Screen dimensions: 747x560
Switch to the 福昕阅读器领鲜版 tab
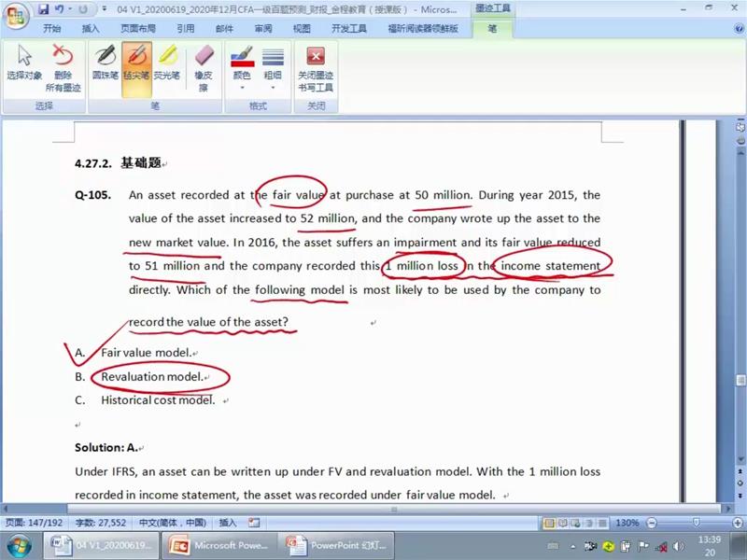[x=423, y=29]
